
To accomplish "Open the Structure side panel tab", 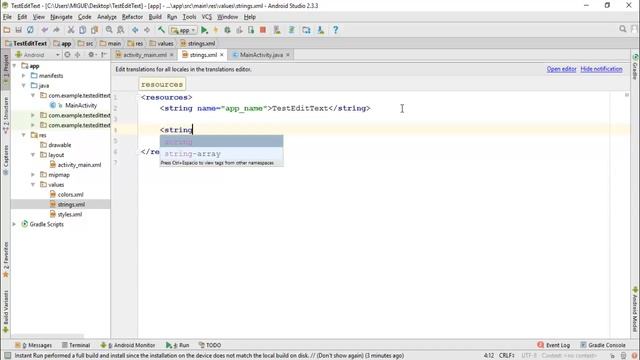I will (6, 115).
